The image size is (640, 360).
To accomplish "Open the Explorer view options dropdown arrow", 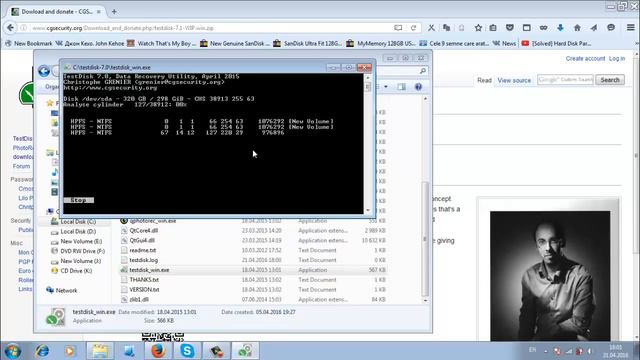I will click(x=386, y=87).
